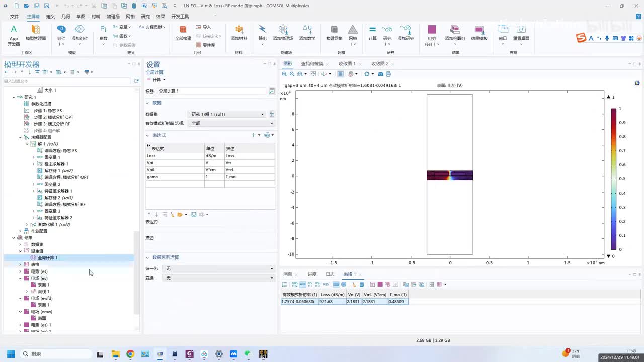Click the move up arrow in Model Builder toolbar
The height and width of the screenshot is (362, 644).
[22, 72]
